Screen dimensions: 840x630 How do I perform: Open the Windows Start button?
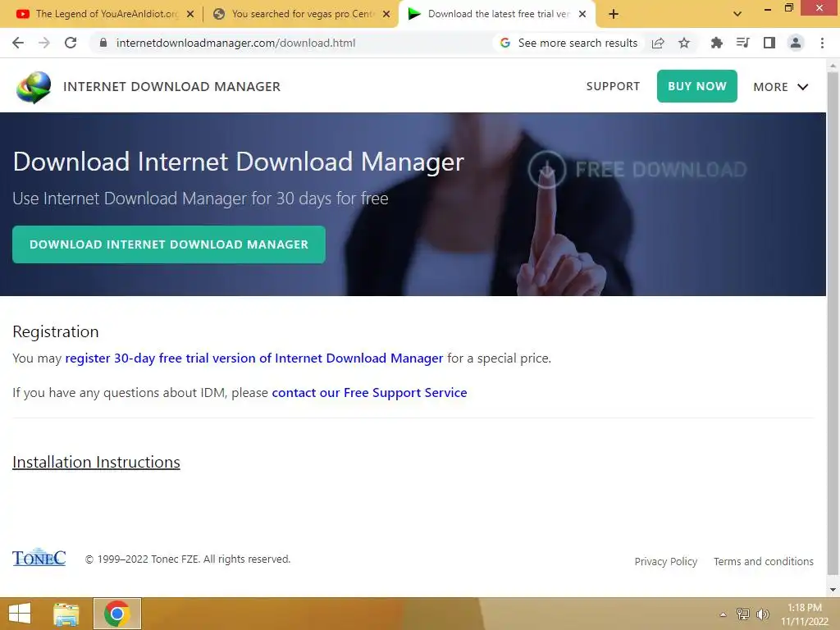click(20, 614)
